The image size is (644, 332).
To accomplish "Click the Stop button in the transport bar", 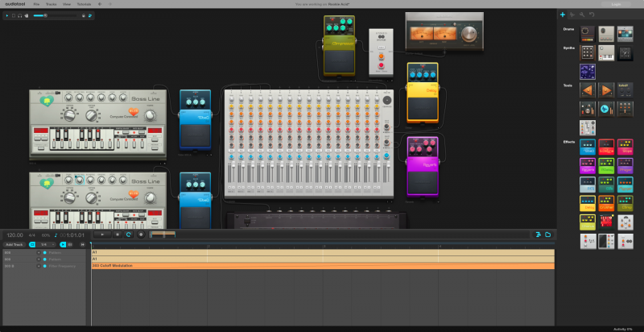I will 118,234.
